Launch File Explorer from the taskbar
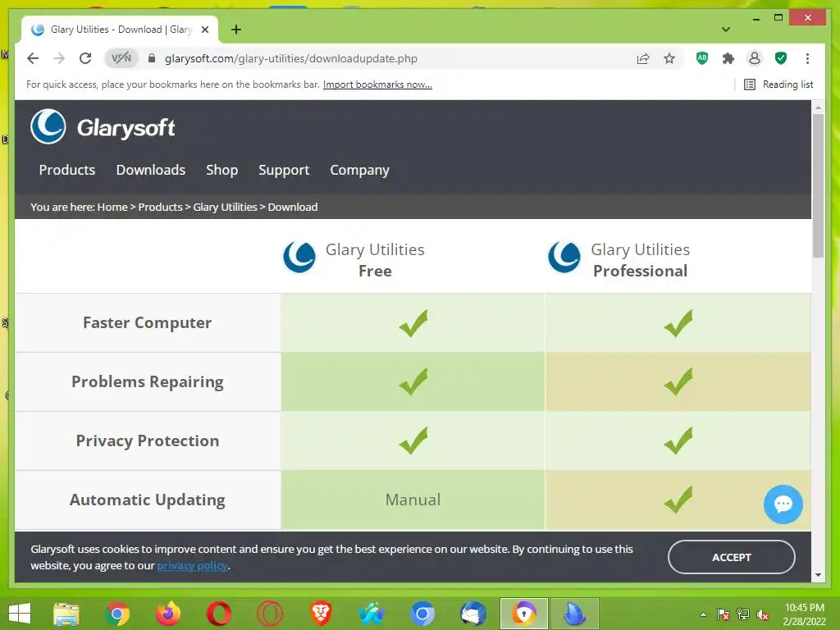This screenshot has height=630, width=840. [x=66, y=614]
